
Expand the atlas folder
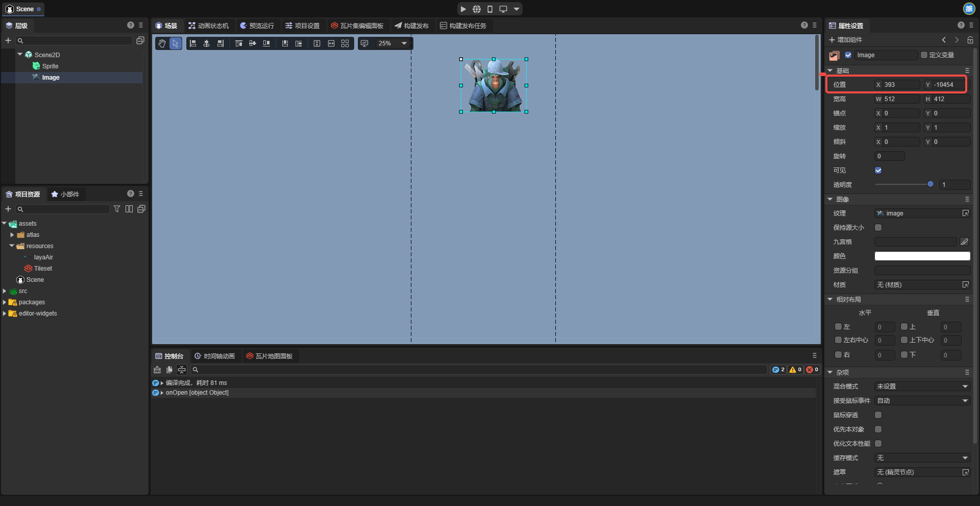pyautogui.click(x=12, y=235)
